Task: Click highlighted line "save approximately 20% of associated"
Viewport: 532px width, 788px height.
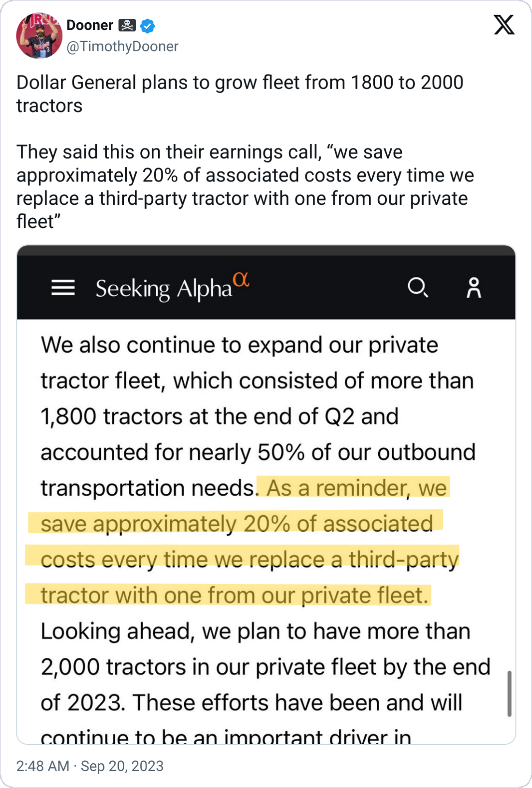Action: [x=236, y=524]
